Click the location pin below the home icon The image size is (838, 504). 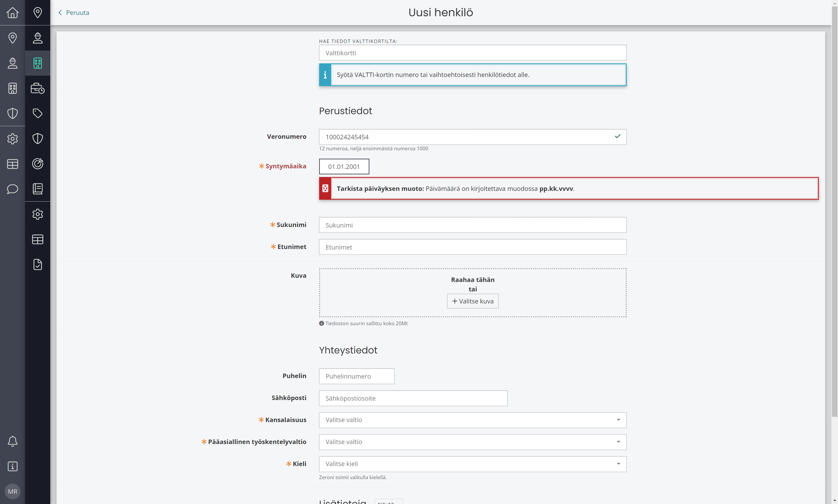[x=13, y=38]
